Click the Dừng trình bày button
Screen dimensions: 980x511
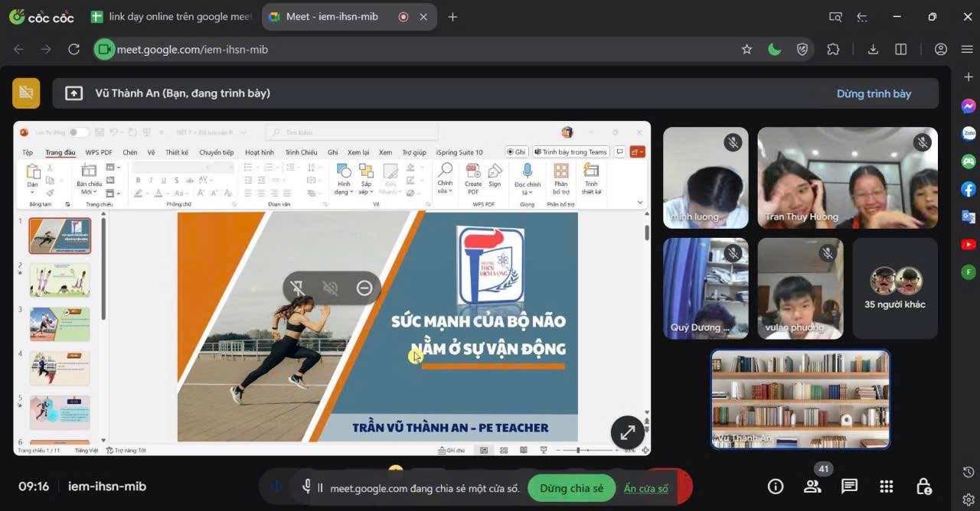click(874, 93)
